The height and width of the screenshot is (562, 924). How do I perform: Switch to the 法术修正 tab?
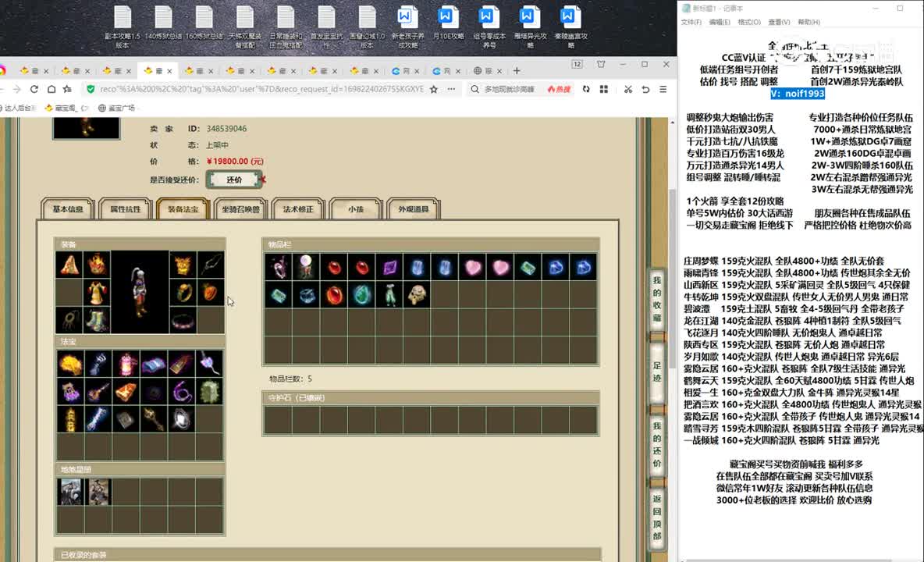click(298, 209)
